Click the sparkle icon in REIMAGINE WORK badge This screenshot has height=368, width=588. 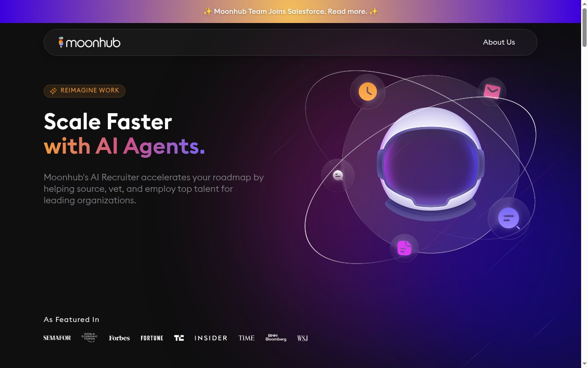click(x=53, y=91)
